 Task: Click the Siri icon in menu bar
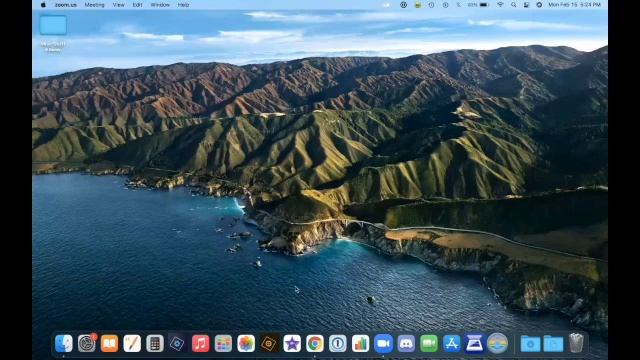click(539, 5)
